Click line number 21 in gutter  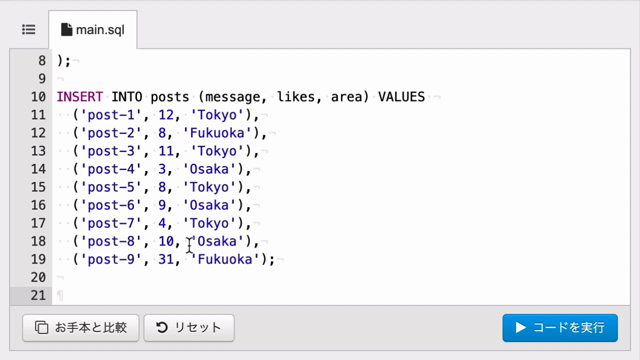pos(38,295)
